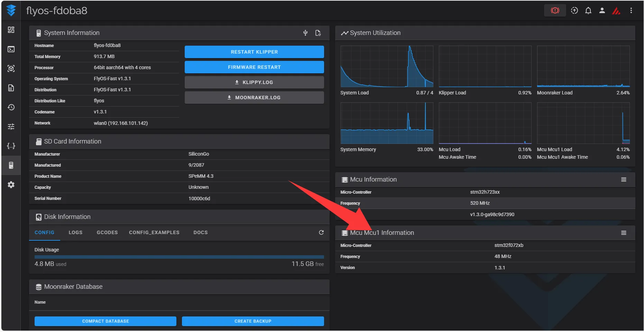Open the Dashboard from the sidebar
Viewport: 644px width, 332px height.
[x=11, y=30]
